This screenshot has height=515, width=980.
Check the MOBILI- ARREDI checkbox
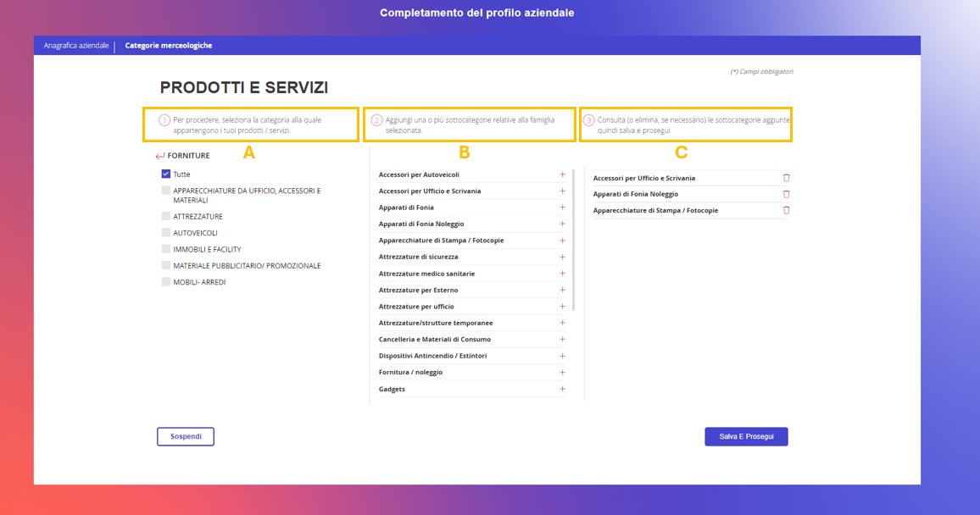[x=165, y=281]
